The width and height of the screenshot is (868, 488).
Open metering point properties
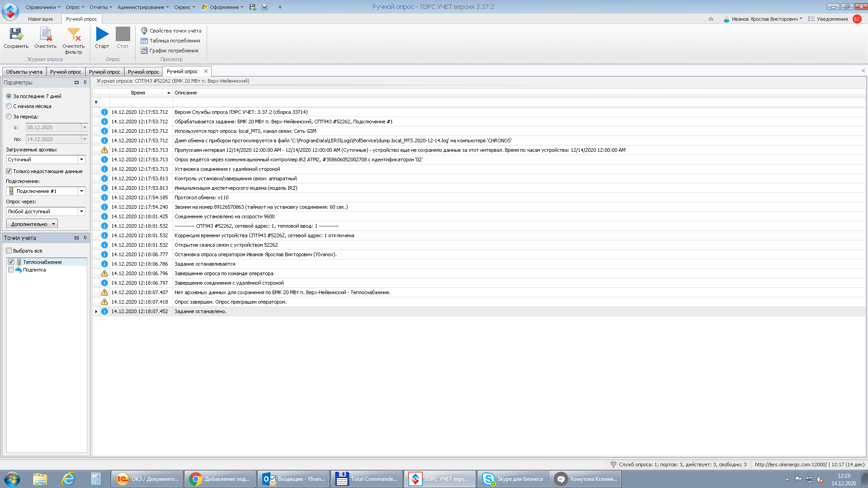171,31
